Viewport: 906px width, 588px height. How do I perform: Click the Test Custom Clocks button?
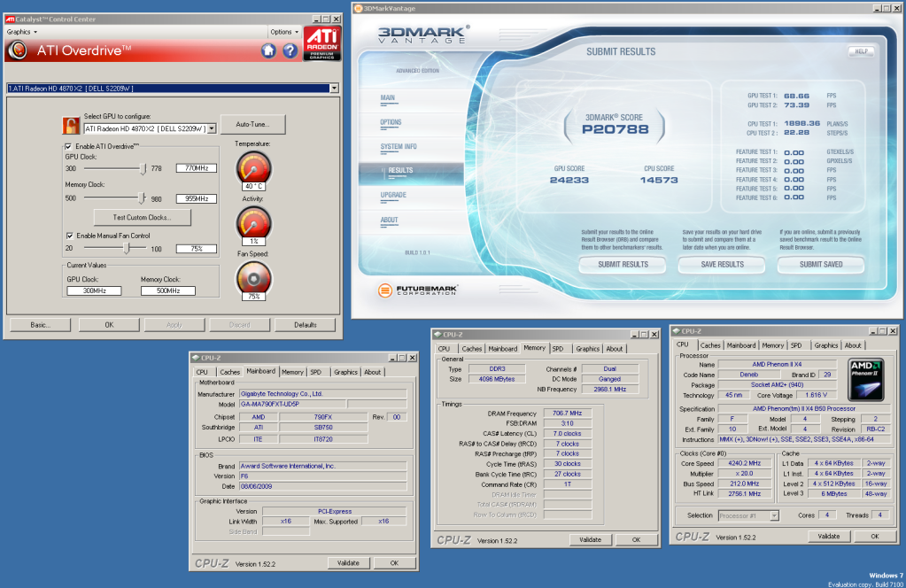(142, 217)
